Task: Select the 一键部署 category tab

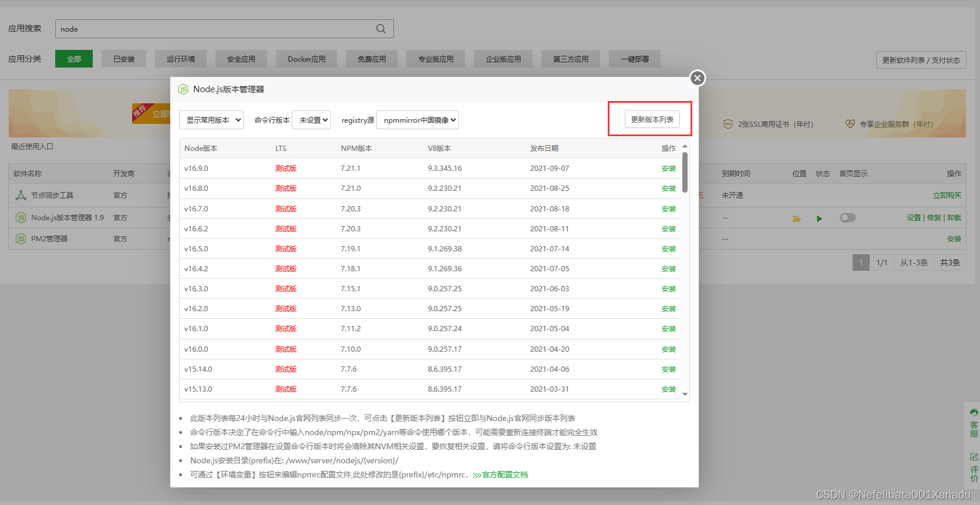Action: pyautogui.click(x=635, y=59)
